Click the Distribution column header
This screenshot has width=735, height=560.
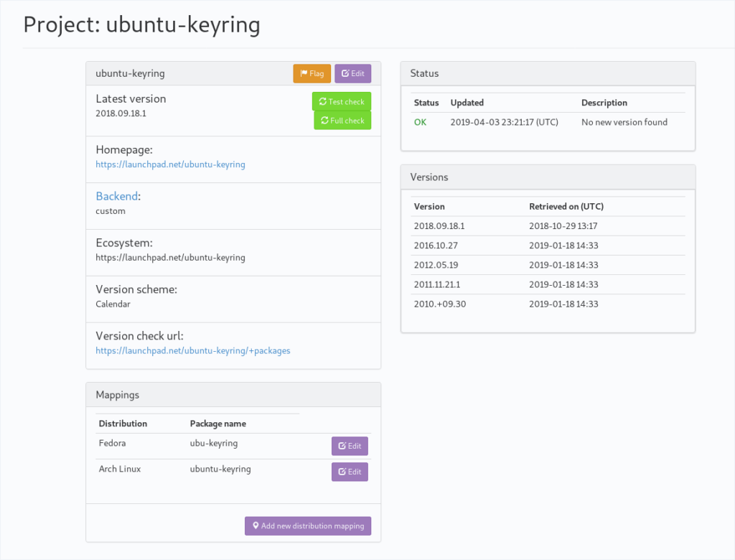(x=123, y=424)
